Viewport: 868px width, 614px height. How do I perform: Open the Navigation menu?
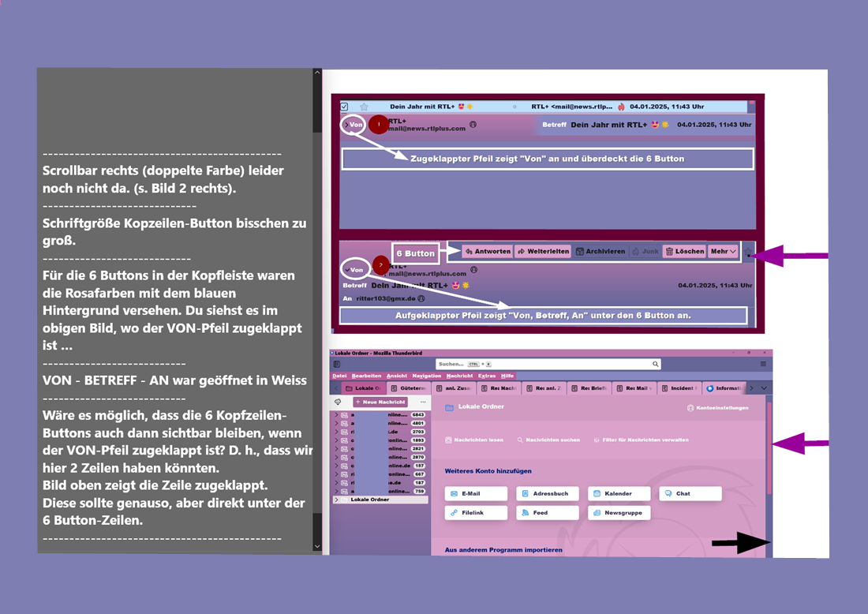coord(427,376)
